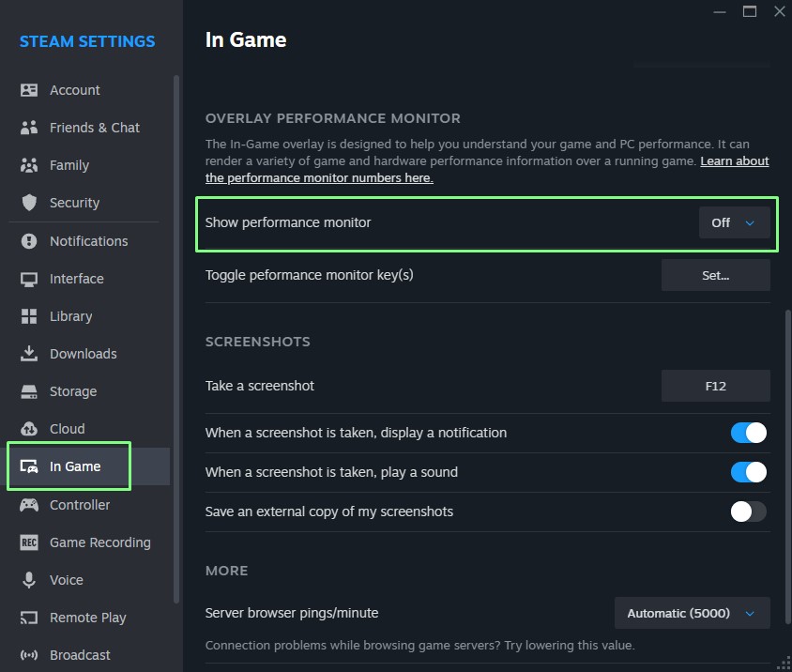Screen dimensions: 792x672
Task: Select the Notifications exclamation icon
Action: pyautogui.click(x=29, y=241)
